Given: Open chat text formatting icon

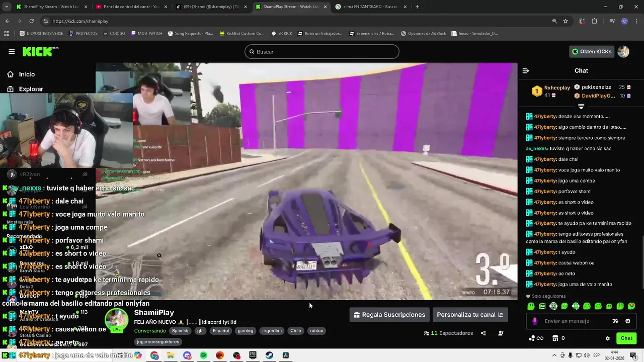Looking at the screenshot, I should coord(615,321).
